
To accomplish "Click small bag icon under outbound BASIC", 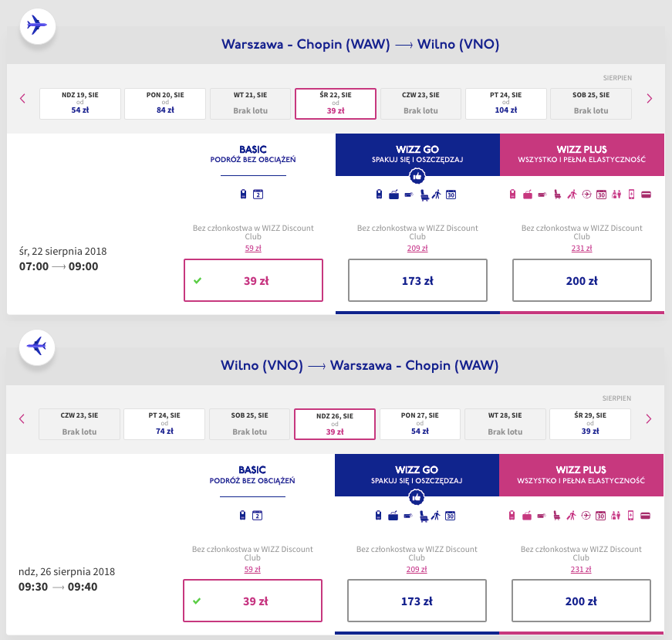I will click(x=244, y=195).
